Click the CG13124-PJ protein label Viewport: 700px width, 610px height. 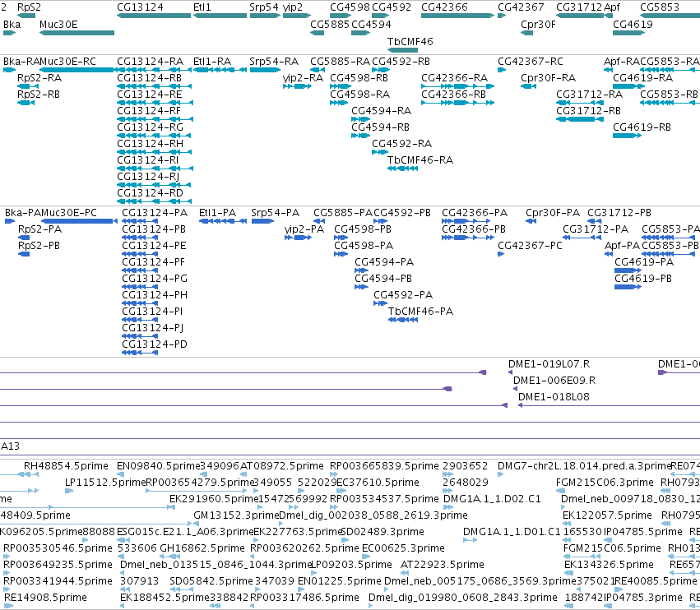coord(153,328)
